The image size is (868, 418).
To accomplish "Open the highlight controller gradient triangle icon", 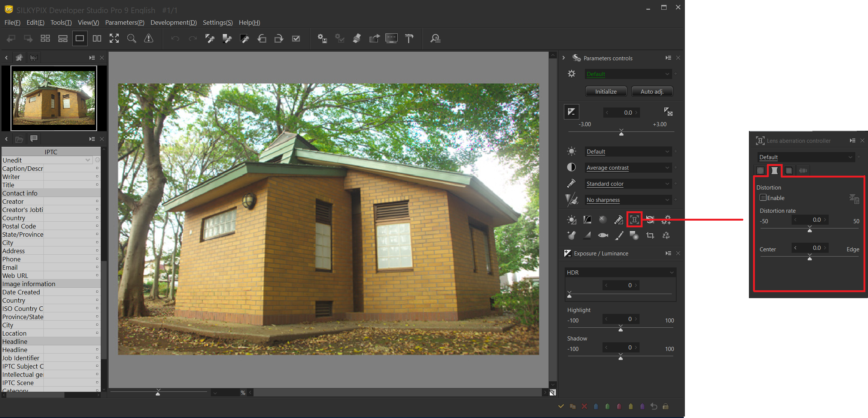I will coord(587,235).
